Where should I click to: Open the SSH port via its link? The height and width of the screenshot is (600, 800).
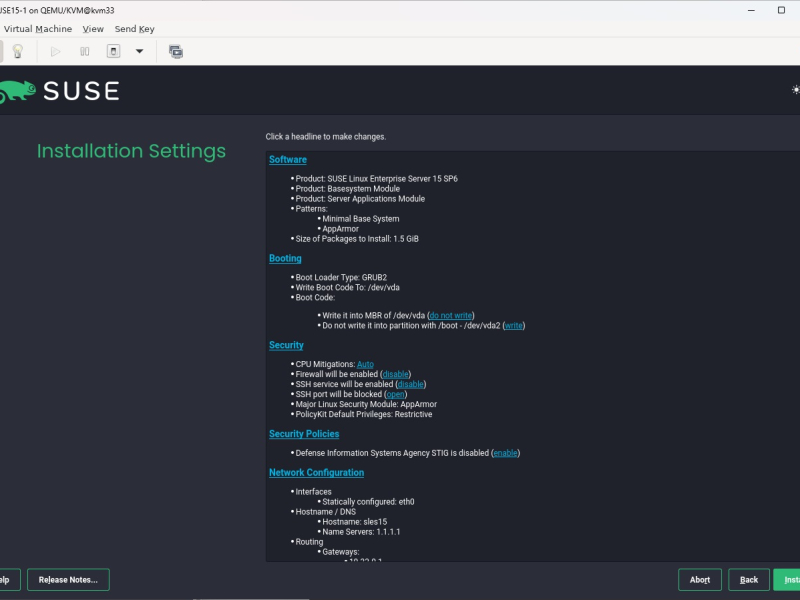coord(395,394)
